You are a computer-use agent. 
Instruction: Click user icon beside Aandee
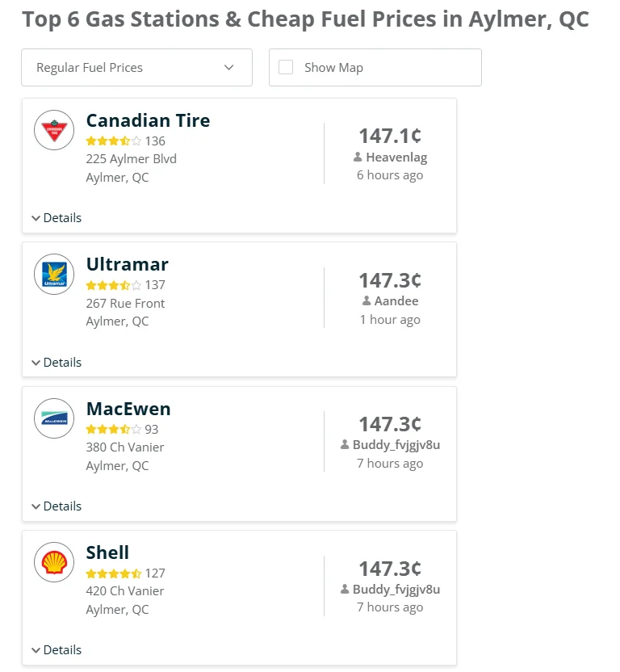[x=367, y=301]
